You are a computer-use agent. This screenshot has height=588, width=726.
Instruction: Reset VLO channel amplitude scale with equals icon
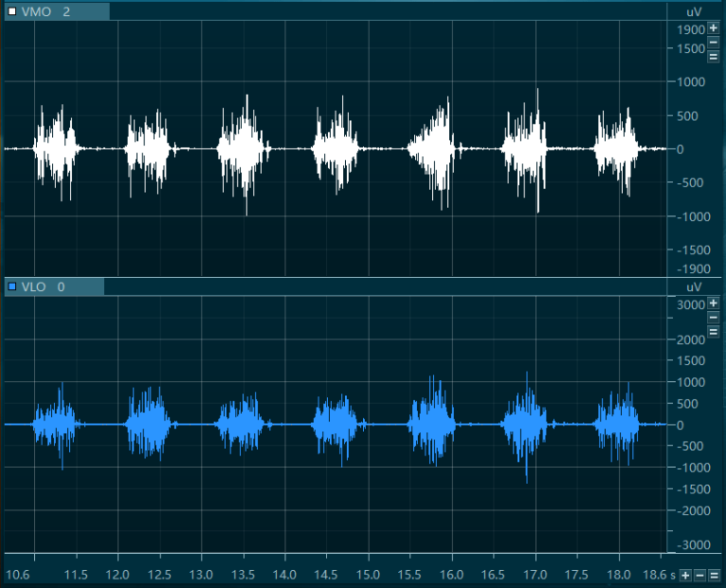coord(713,332)
